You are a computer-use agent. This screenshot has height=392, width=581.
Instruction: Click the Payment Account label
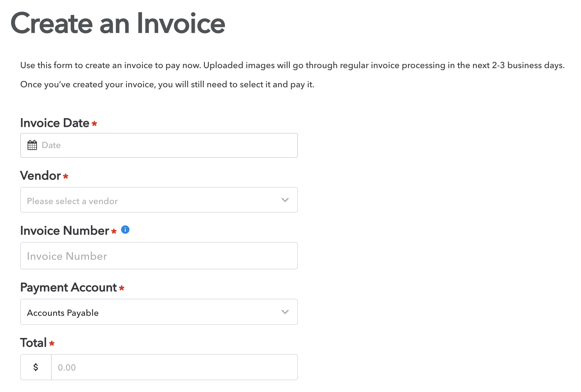point(69,288)
